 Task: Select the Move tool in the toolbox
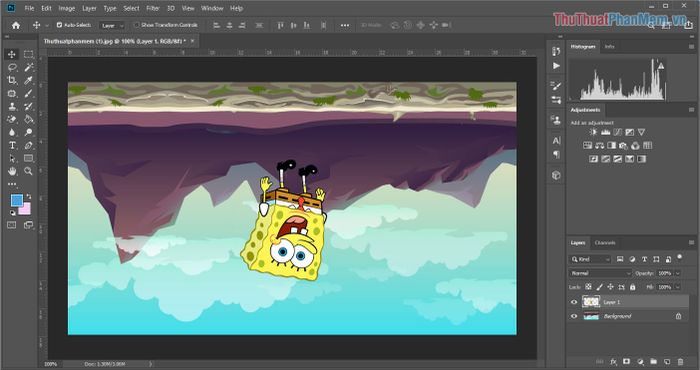pyautogui.click(x=12, y=54)
